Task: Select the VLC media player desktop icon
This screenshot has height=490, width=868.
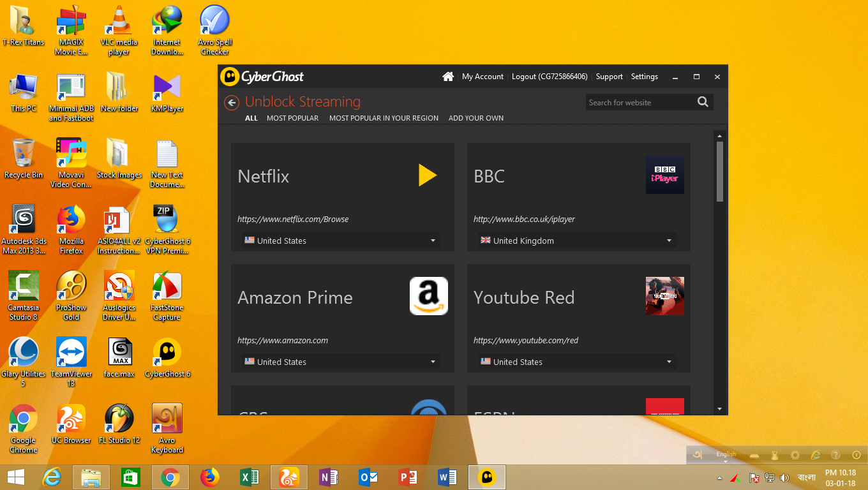Action: (x=119, y=31)
